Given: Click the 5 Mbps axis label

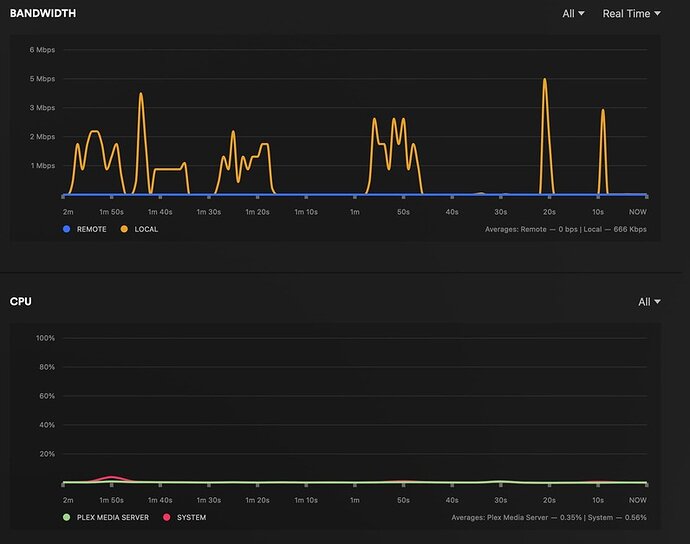Looking at the screenshot, I should click(x=42, y=79).
